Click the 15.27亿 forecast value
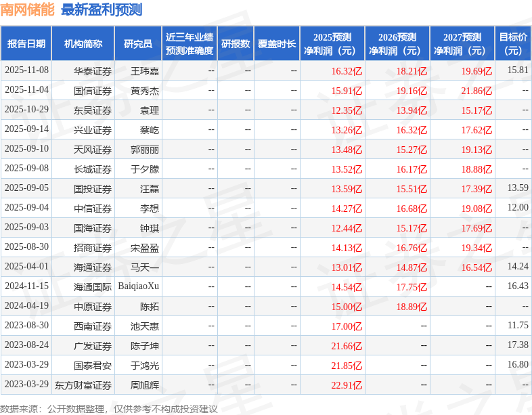Screen dimensions: 532x415 (x=412, y=150)
